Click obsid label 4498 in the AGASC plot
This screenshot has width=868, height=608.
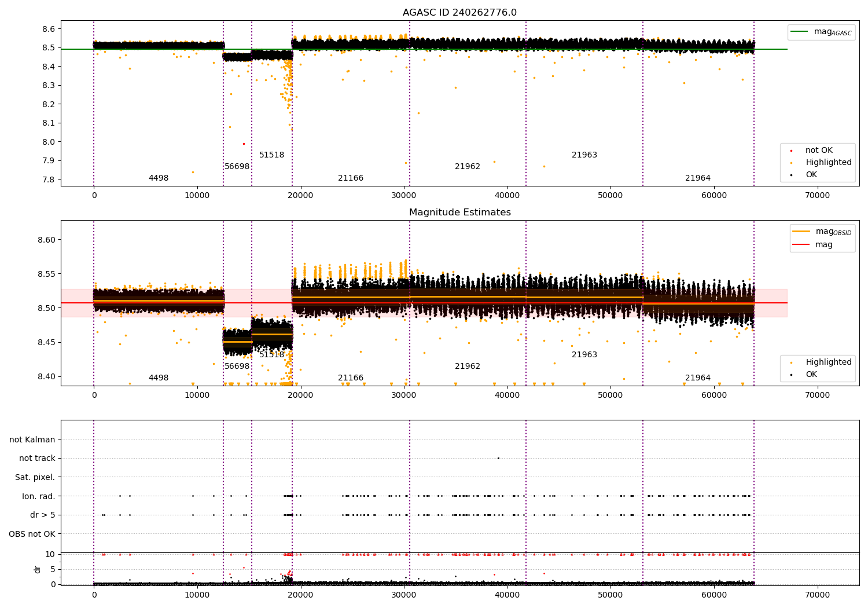point(159,178)
